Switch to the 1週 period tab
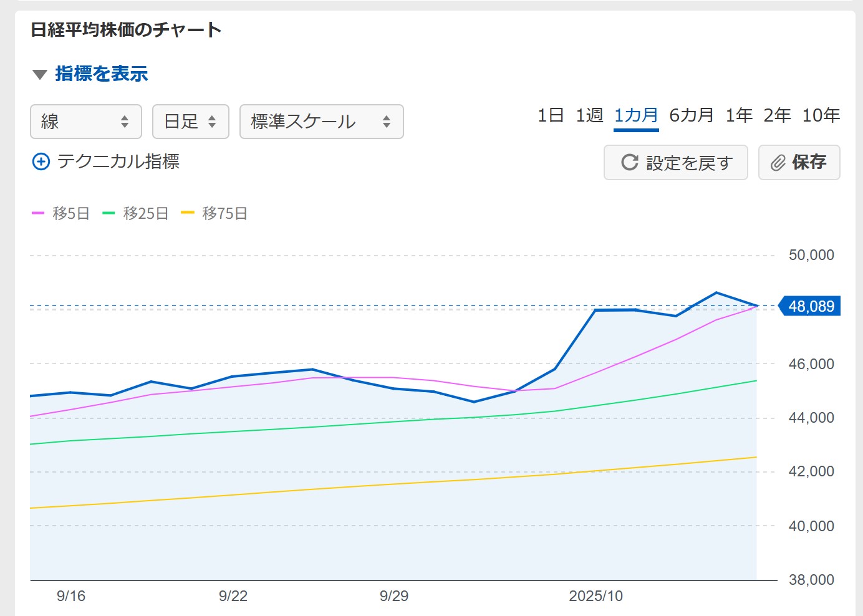Image resolution: width=863 pixels, height=616 pixels. point(589,115)
